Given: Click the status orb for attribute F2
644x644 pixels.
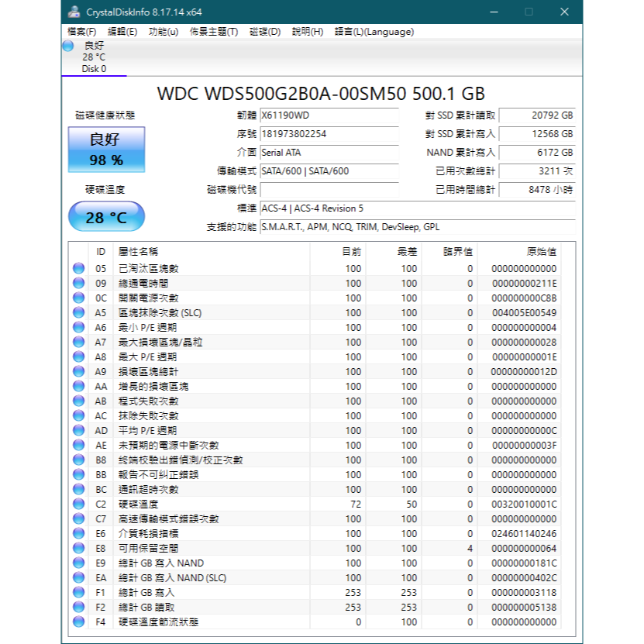Looking at the screenshot, I should pos(78,607).
